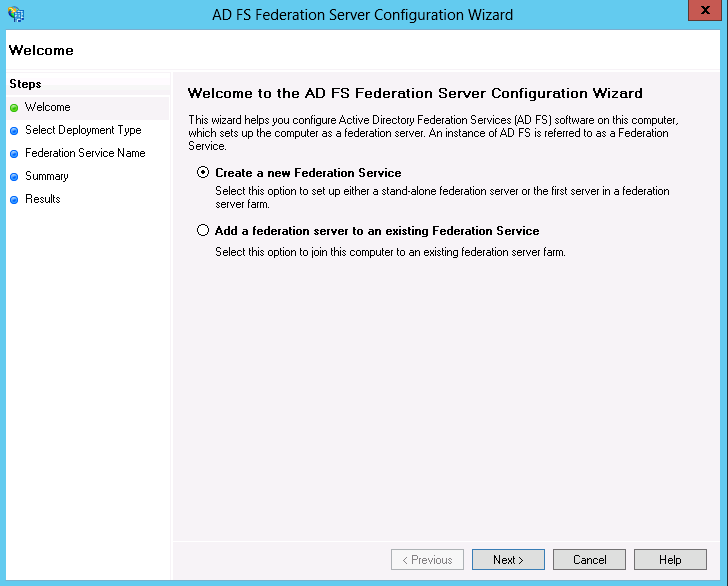Go to Select Deployment Type step

click(83, 130)
